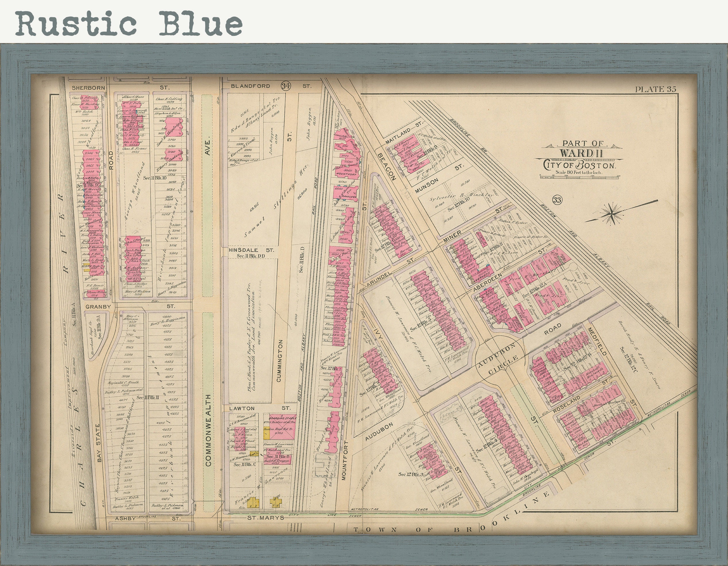Click the 'RIVER' label along the left edge
The width and height of the screenshot is (728, 566).
click(64, 234)
